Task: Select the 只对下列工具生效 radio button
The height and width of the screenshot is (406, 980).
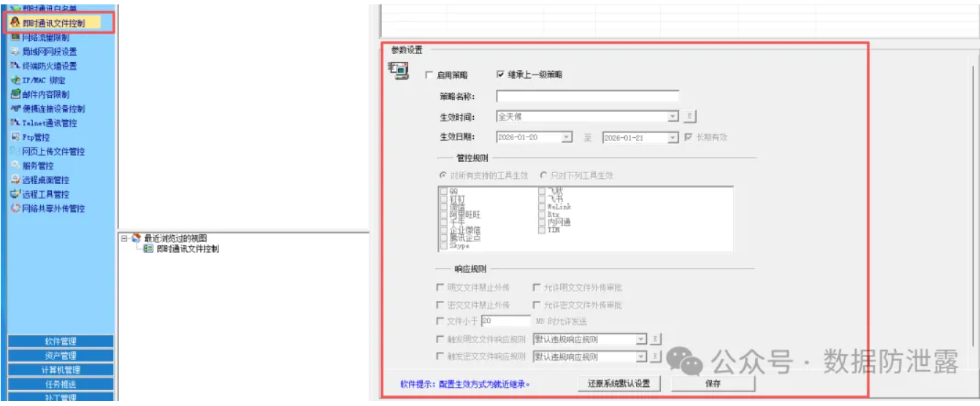Action: point(543,175)
